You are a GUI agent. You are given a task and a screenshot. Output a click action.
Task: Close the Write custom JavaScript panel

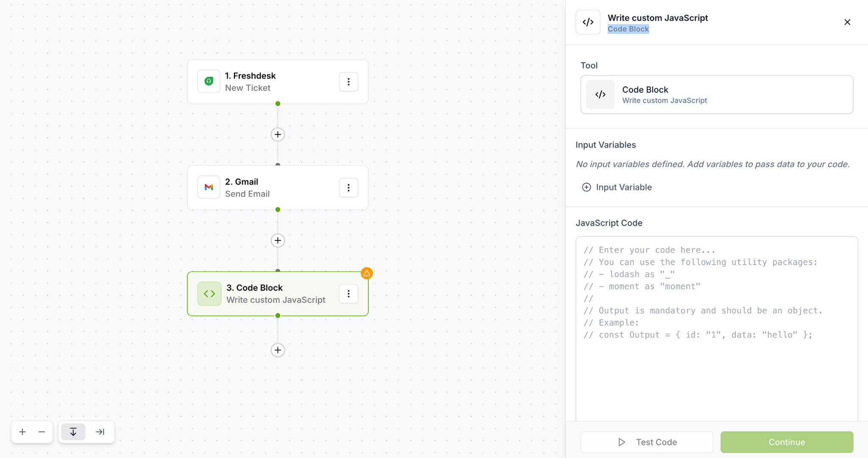[x=847, y=22]
